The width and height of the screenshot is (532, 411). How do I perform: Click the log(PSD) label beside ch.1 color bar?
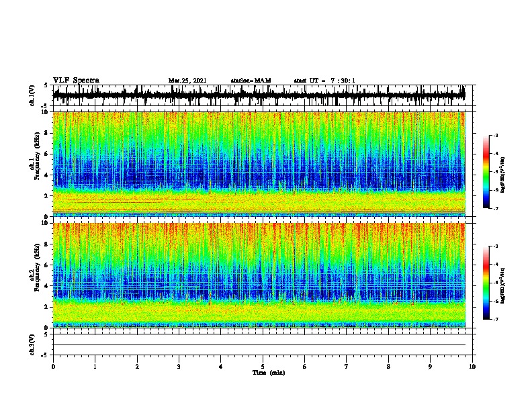tap(502, 175)
